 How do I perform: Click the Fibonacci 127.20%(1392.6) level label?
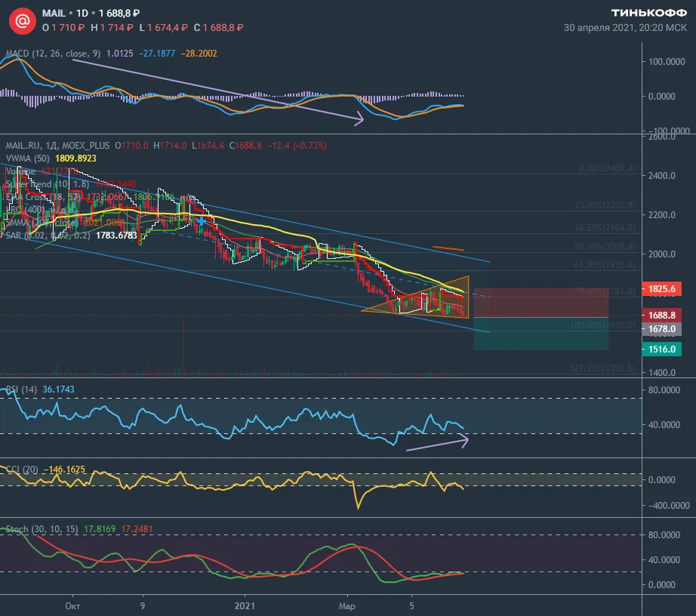602,368
